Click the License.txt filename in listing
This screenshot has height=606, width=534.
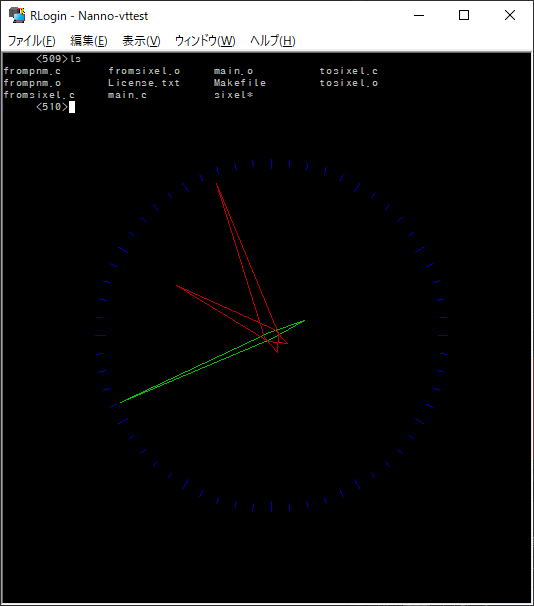144,83
